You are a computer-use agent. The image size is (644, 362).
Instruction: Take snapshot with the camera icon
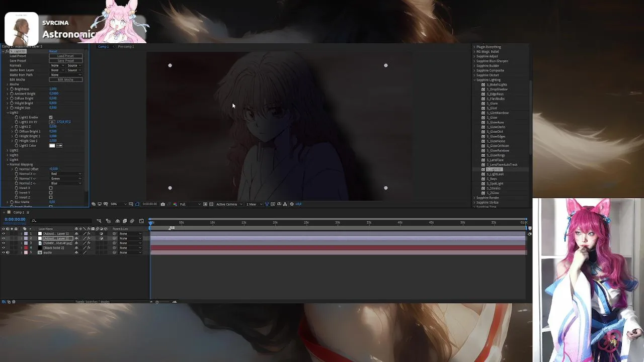point(163,204)
